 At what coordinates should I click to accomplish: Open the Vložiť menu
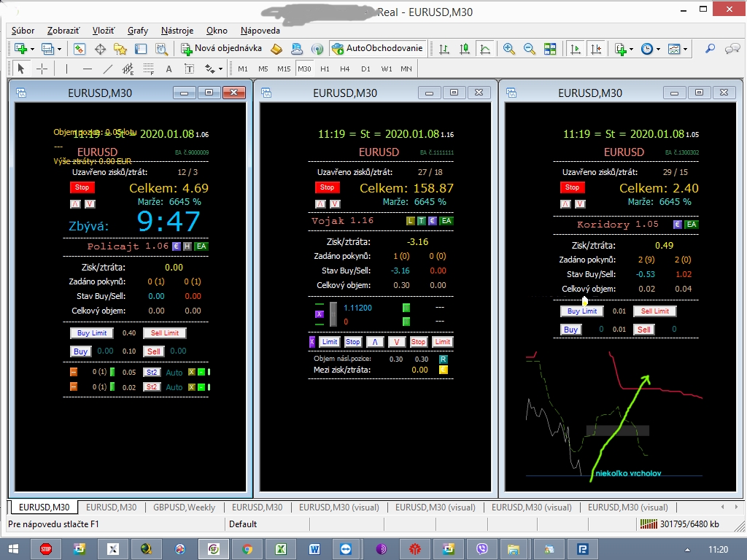[x=104, y=31]
